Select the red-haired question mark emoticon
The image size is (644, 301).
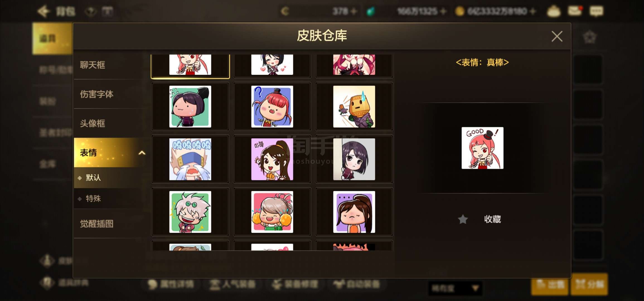272,106
